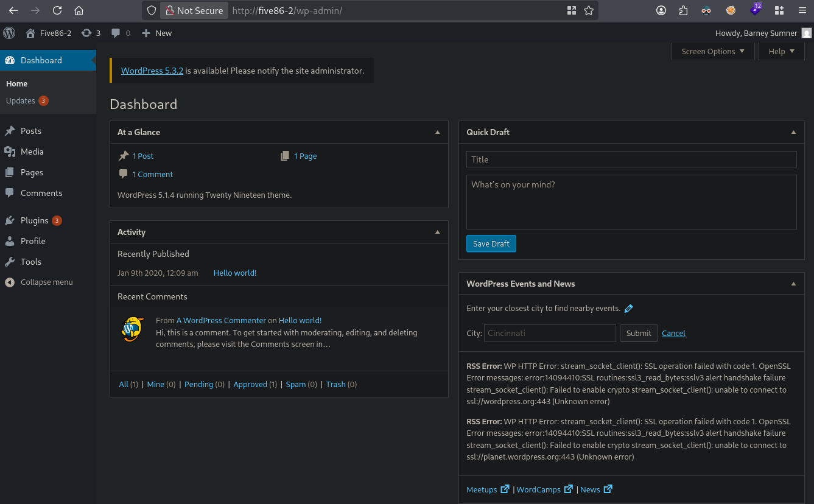Filter comments by Pending

point(199,384)
